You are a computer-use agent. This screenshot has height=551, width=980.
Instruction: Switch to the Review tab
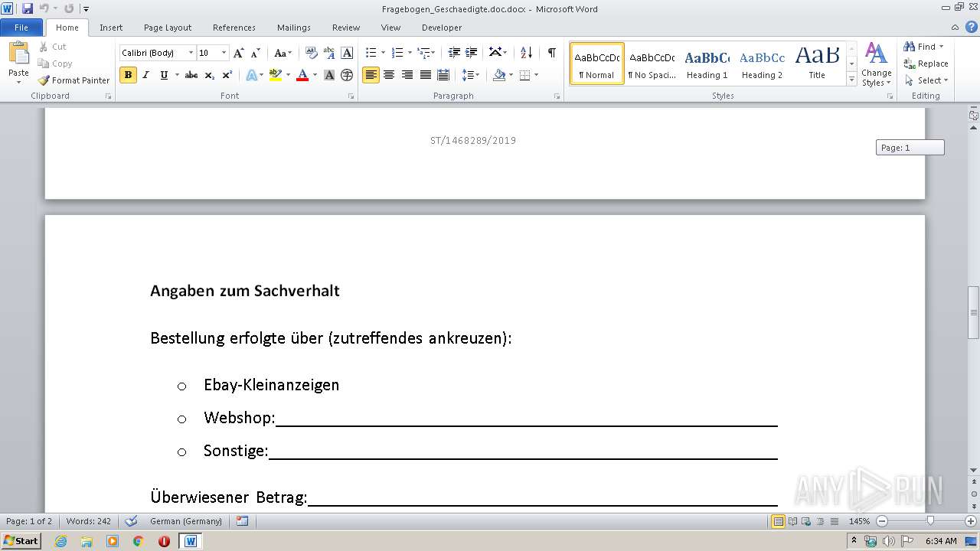346,28
